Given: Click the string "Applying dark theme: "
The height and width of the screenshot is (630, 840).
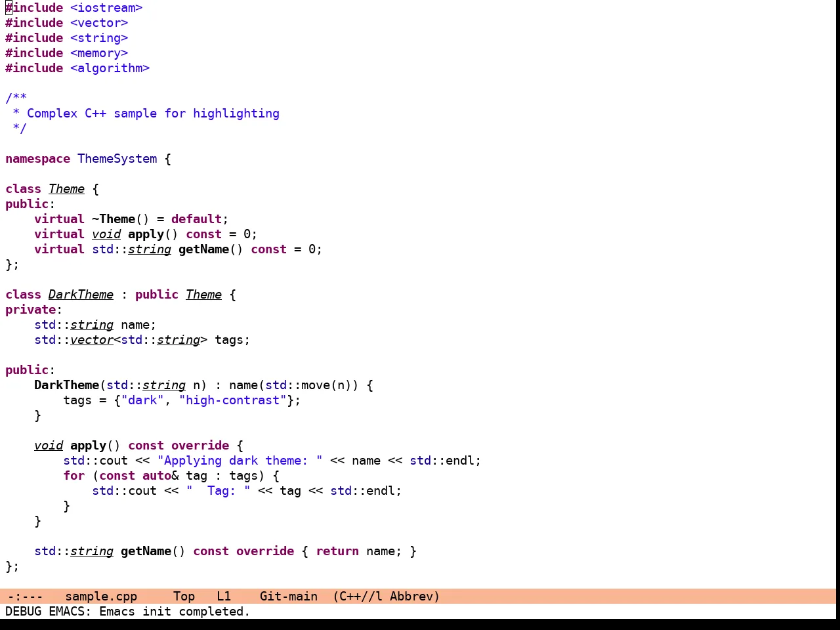Looking at the screenshot, I should [240, 461].
